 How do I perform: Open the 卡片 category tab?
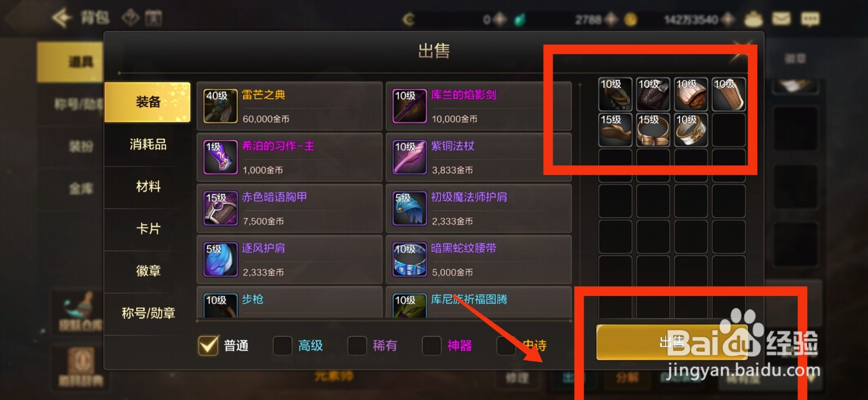(x=148, y=229)
